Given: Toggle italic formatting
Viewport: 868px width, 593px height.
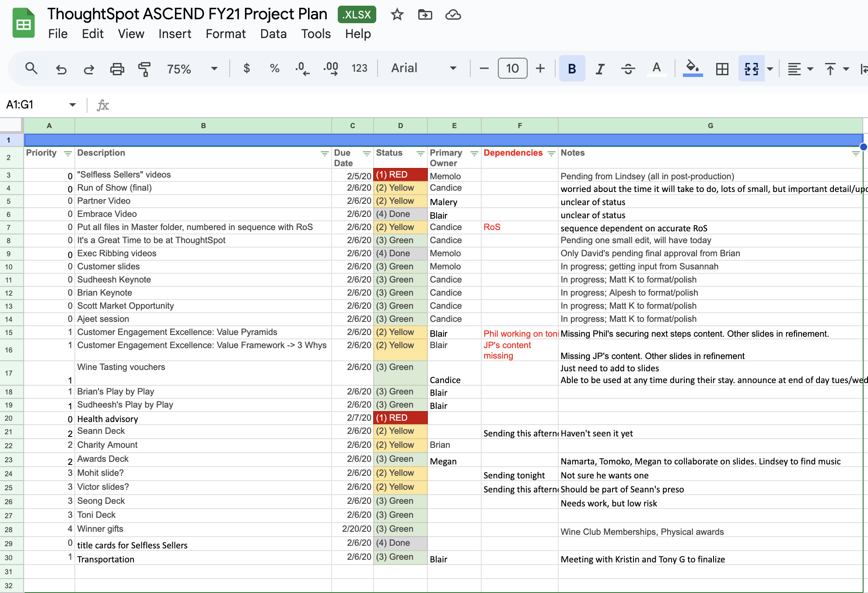Looking at the screenshot, I should point(600,69).
